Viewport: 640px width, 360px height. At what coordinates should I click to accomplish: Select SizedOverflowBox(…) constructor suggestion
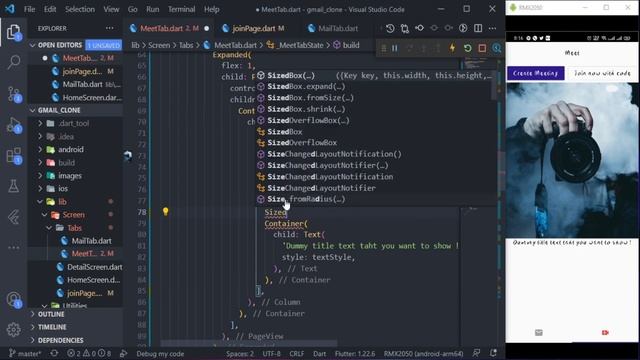click(308, 120)
